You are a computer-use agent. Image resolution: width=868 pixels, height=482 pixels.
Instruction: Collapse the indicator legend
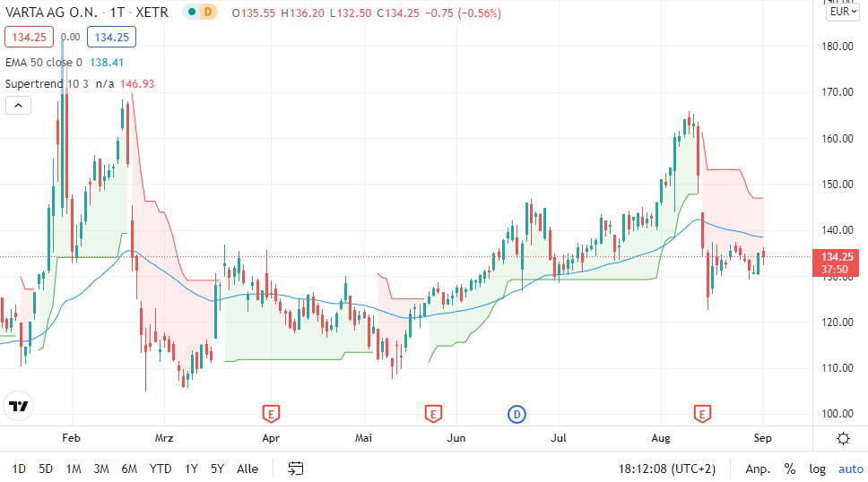tap(18, 105)
